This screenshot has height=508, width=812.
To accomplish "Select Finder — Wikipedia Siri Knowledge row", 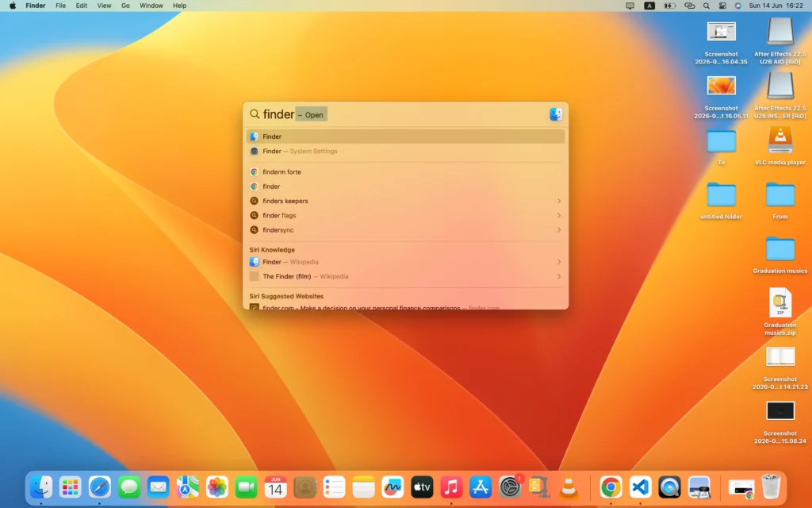I will tap(405, 262).
